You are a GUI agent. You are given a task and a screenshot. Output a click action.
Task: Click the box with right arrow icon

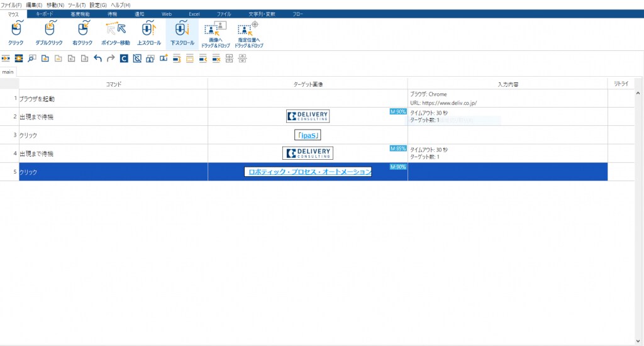85,59
